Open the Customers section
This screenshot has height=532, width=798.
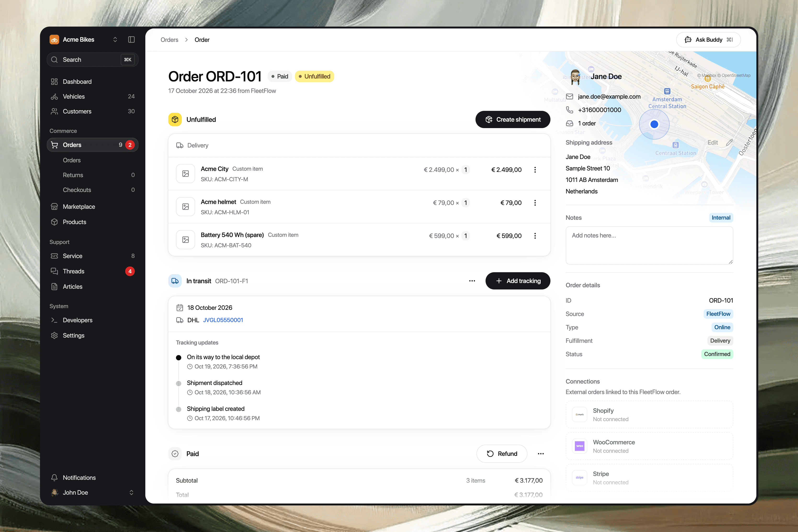click(x=92, y=111)
